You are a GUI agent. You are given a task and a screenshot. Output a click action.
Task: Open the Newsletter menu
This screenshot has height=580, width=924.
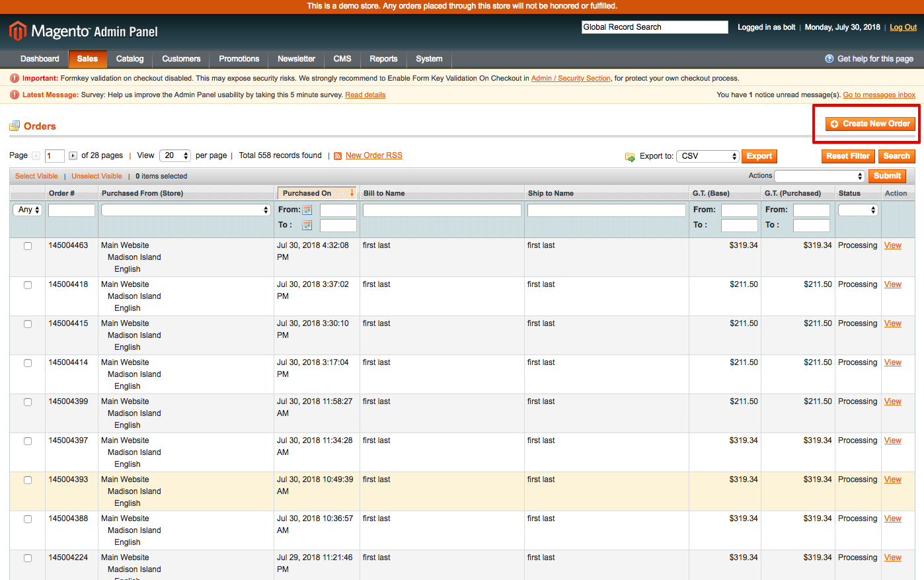(297, 59)
